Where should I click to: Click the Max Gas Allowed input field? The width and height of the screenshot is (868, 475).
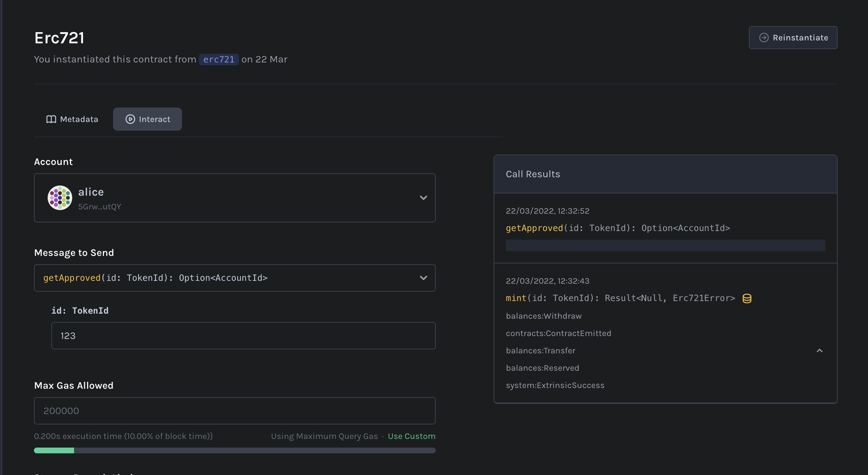pos(235,410)
